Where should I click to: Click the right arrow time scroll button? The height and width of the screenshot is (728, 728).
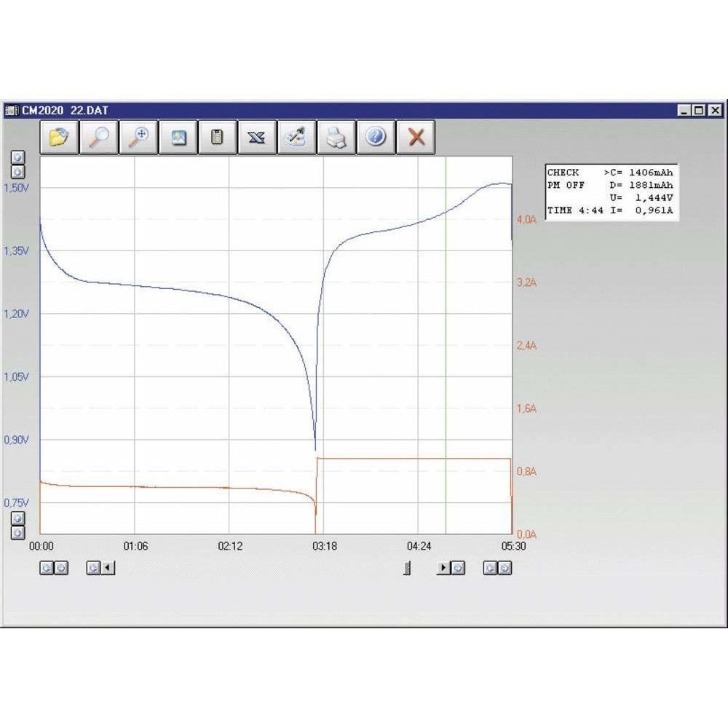pos(444,568)
